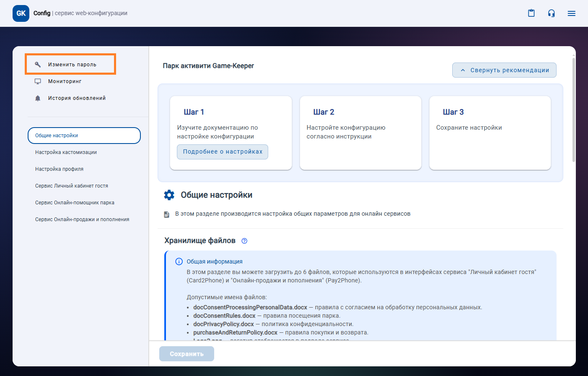Open the hamburger menu icon
588x376 pixels.
(571, 13)
